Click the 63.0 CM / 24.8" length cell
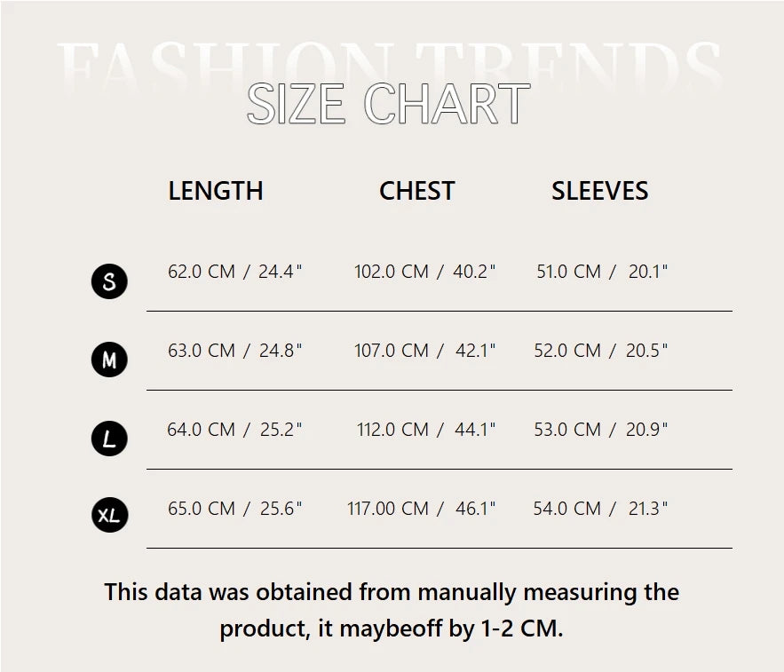 (235, 351)
